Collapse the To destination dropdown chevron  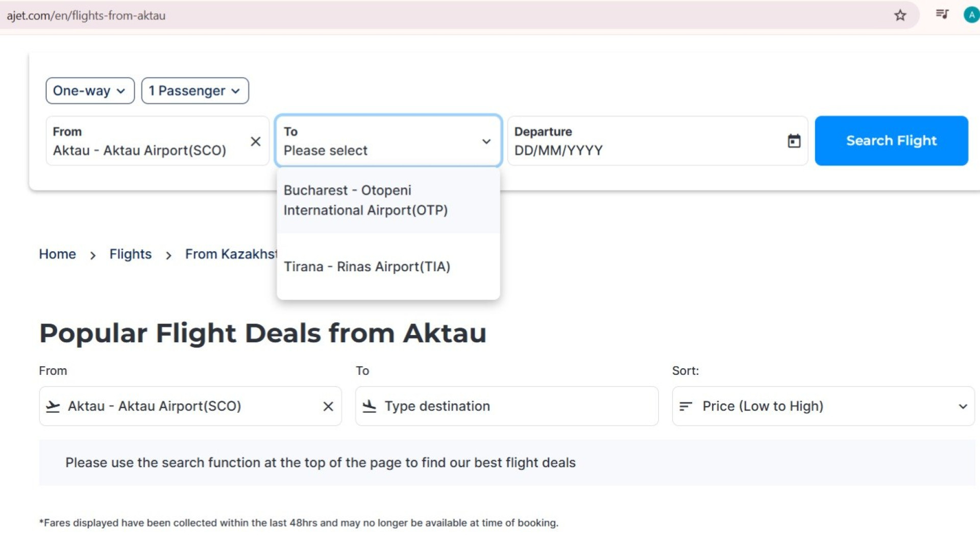(486, 141)
